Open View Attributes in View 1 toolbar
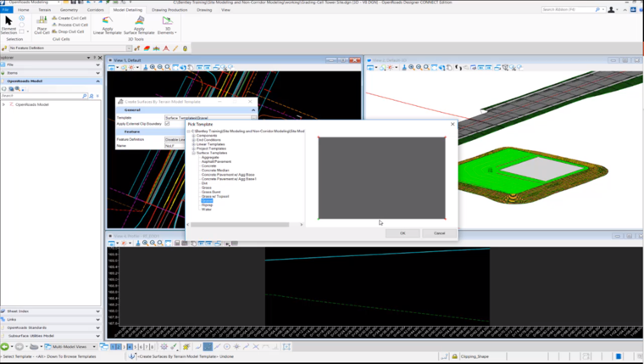Viewport: 644px width, 364px height. (x=111, y=67)
